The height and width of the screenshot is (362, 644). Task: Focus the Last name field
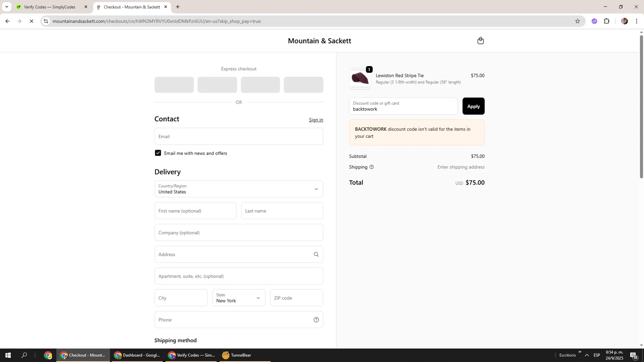pos(282,211)
